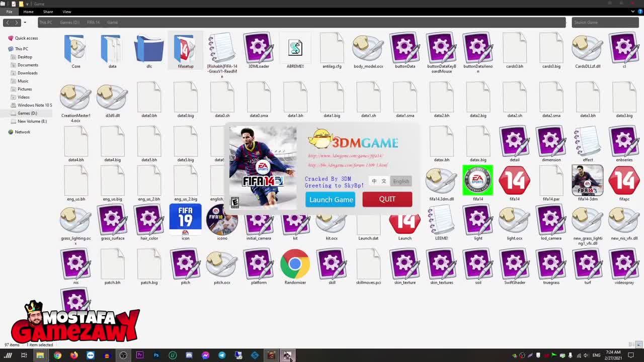Select the fifasetup folder

pyautogui.click(x=185, y=51)
